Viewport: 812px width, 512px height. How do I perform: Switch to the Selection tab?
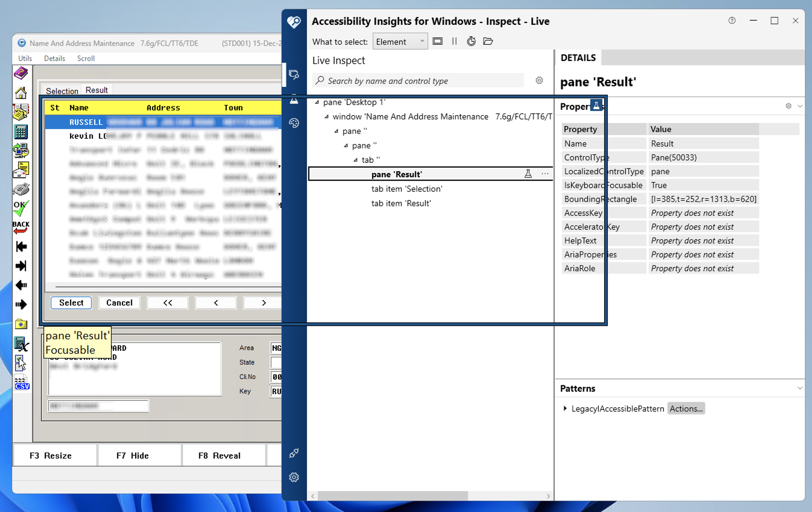pos(62,91)
